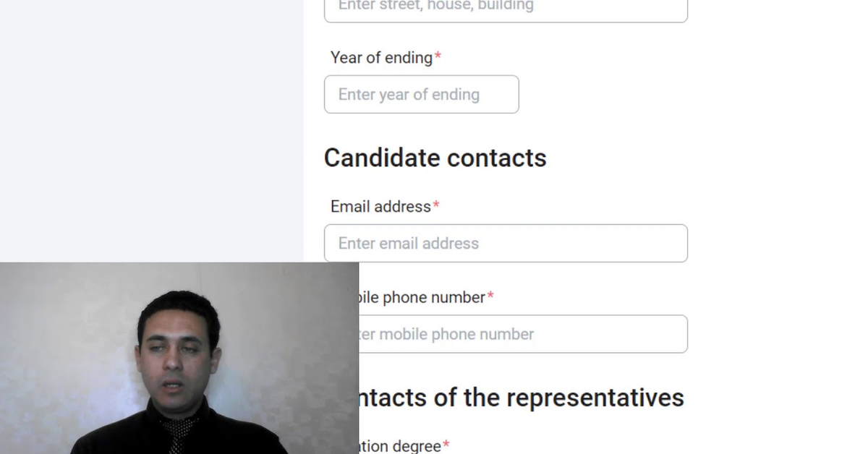Click the "Year of ending" label text
Image resolution: width=868 pixels, height=454 pixels.
click(x=381, y=58)
